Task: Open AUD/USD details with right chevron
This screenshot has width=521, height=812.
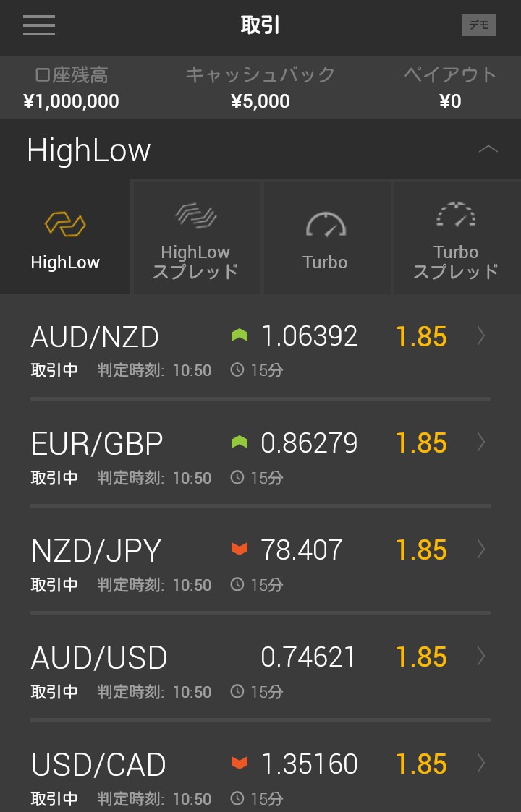Action: click(x=481, y=657)
